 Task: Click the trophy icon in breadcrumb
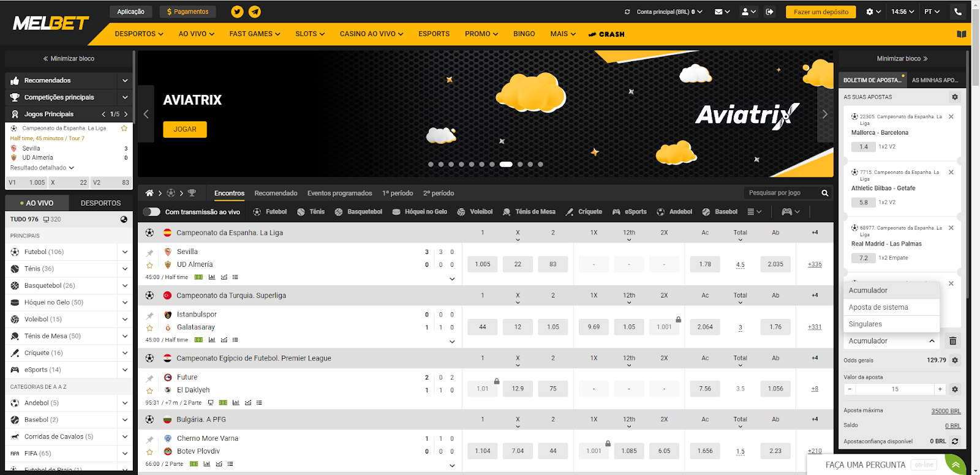[192, 193]
